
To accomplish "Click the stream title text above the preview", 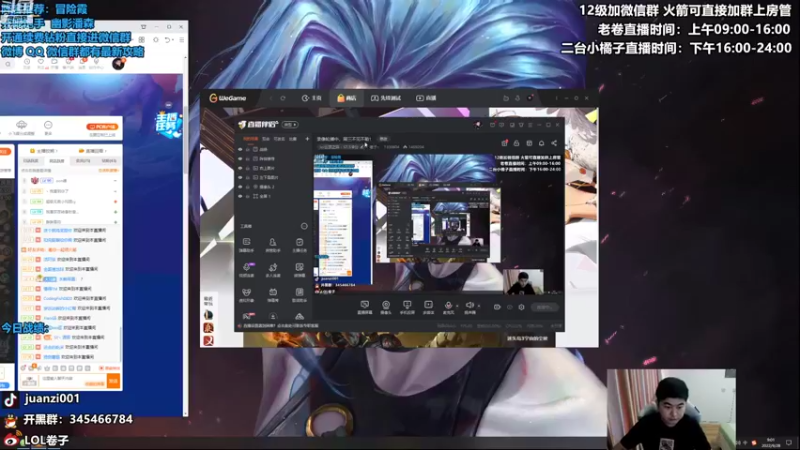I will (x=344, y=139).
